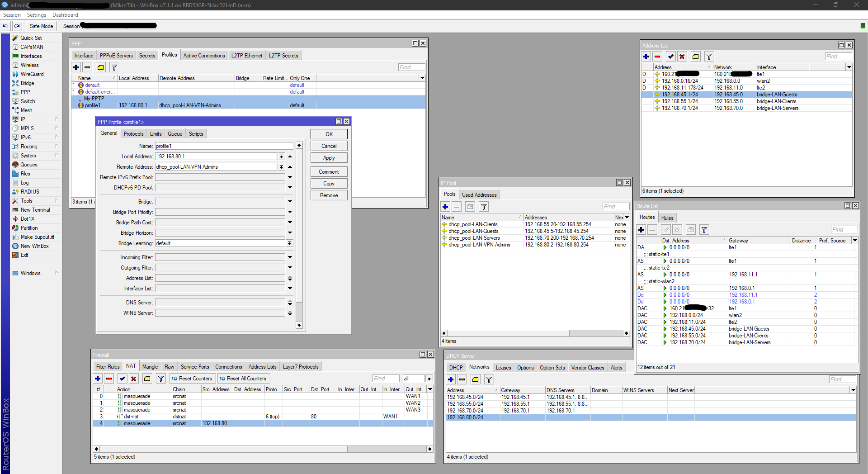Image resolution: width=868 pixels, height=474 pixels.
Task: Open Files sidebar entry
Action: pyautogui.click(x=25, y=174)
